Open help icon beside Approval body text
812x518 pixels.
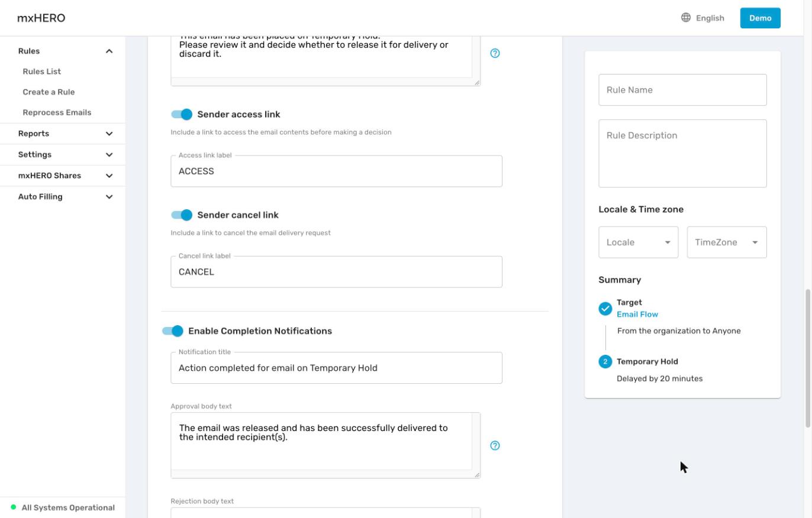point(495,446)
